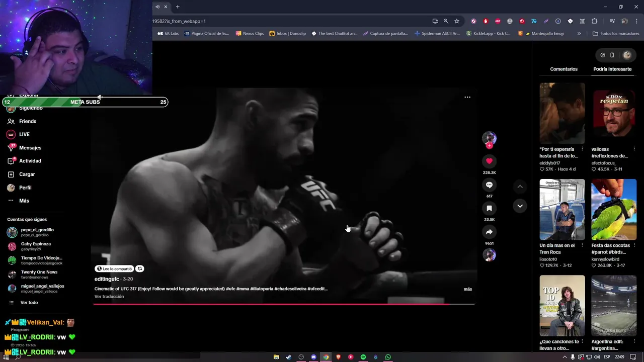Switch to the Comentarios tab
The image size is (644, 362).
[x=563, y=69]
